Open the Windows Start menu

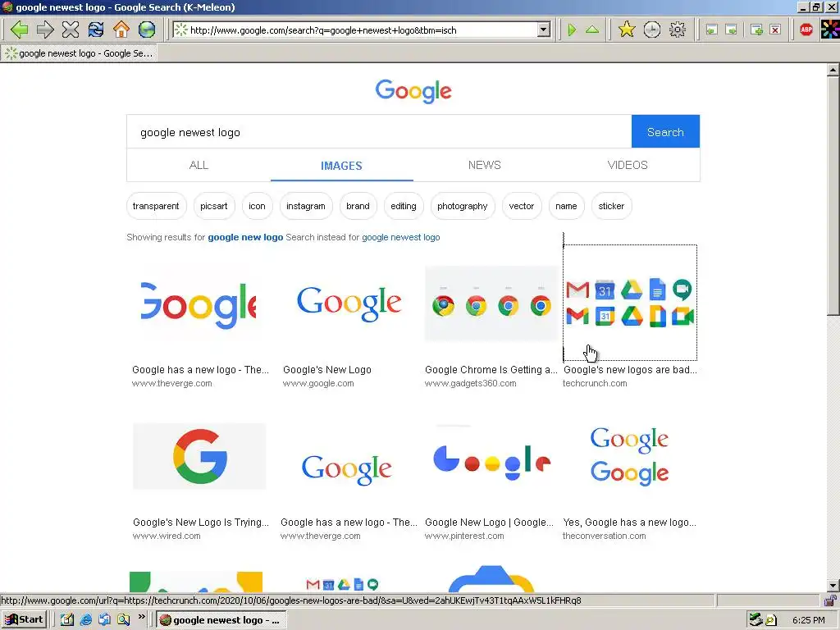coord(25,620)
